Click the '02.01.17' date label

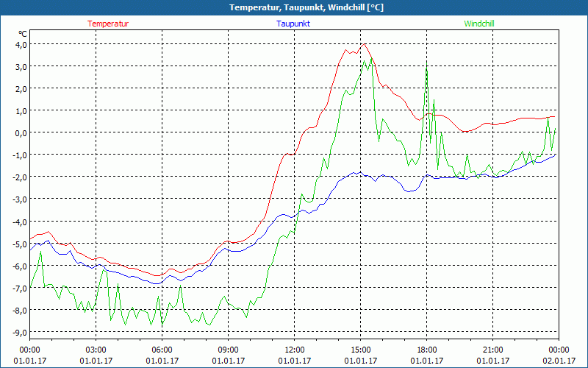[559, 361]
